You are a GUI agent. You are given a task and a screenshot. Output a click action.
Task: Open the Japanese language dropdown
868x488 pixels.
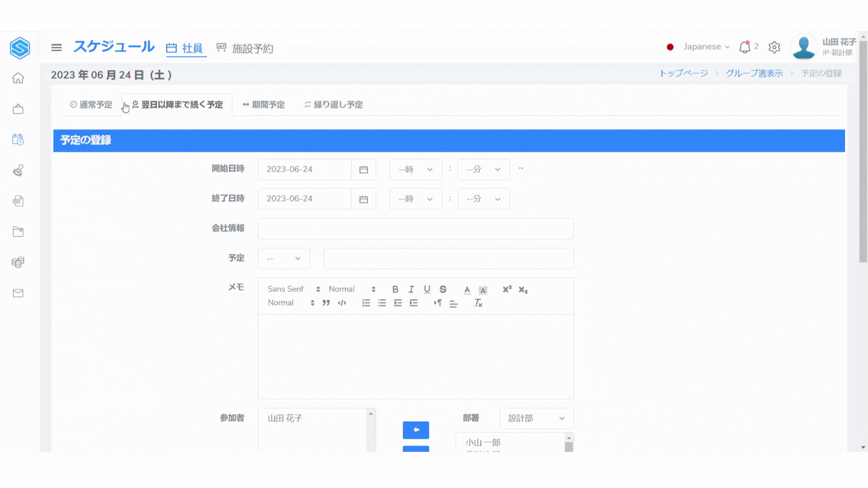click(x=706, y=47)
